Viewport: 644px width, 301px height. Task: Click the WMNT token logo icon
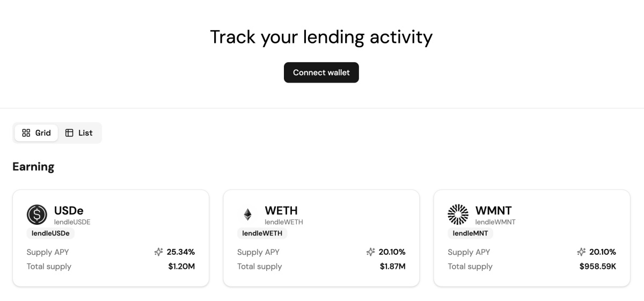coord(458,215)
